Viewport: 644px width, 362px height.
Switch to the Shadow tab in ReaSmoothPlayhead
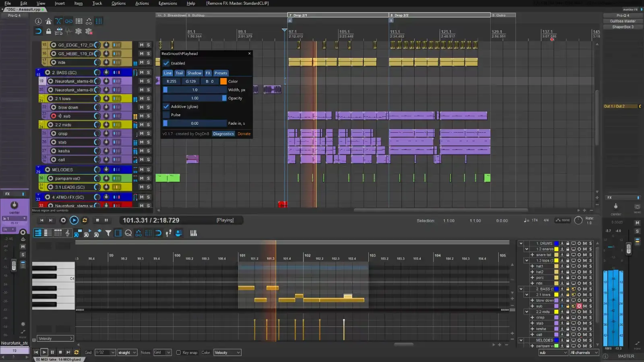click(194, 73)
